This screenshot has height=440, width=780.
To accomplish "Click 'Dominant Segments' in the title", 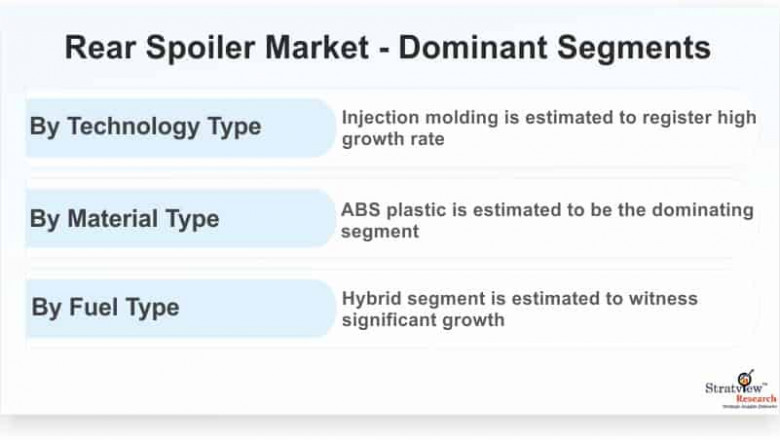I will [x=554, y=48].
